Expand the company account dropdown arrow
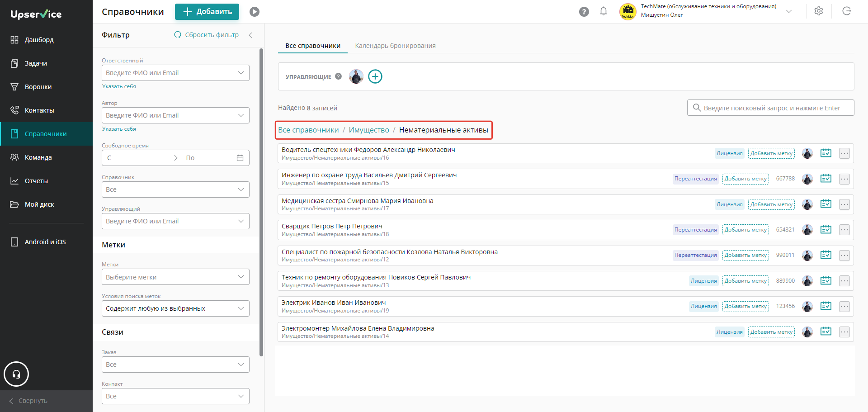Screen dimensions: 868x412 [x=789, y=11]
